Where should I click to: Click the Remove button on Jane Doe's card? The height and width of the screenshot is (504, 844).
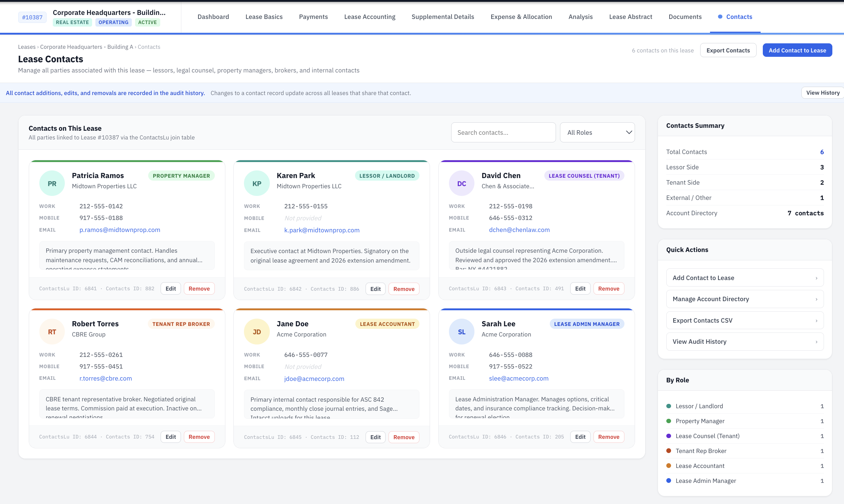[x=403, y=437]
